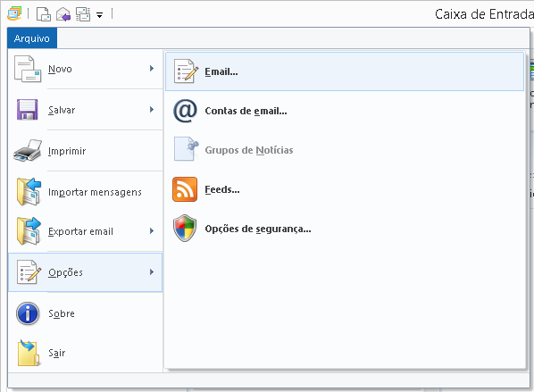The width and height of the screenshot is (534, 392).
Task: Click the Importar mensagens folder icon
Action: click(x=29, y=192)
